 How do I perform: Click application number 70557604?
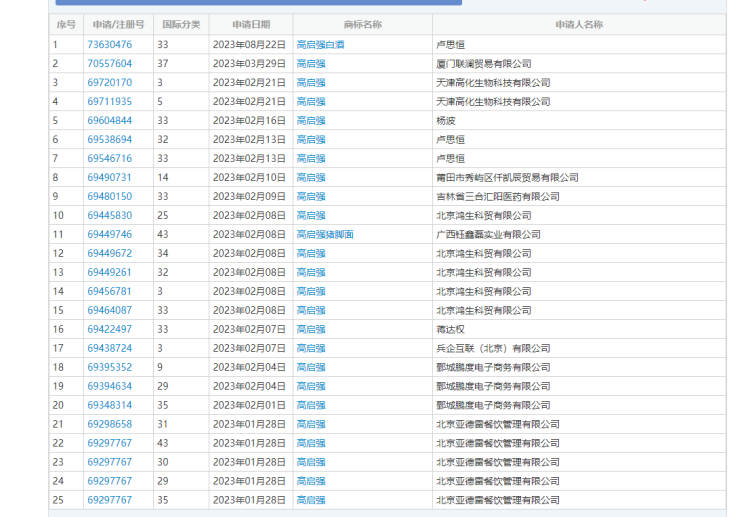pos(109,63)
